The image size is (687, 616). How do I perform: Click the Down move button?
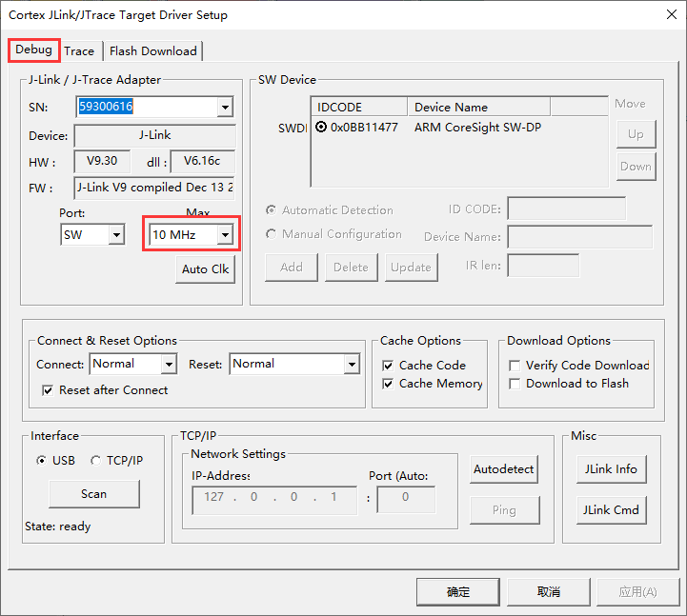636,167
